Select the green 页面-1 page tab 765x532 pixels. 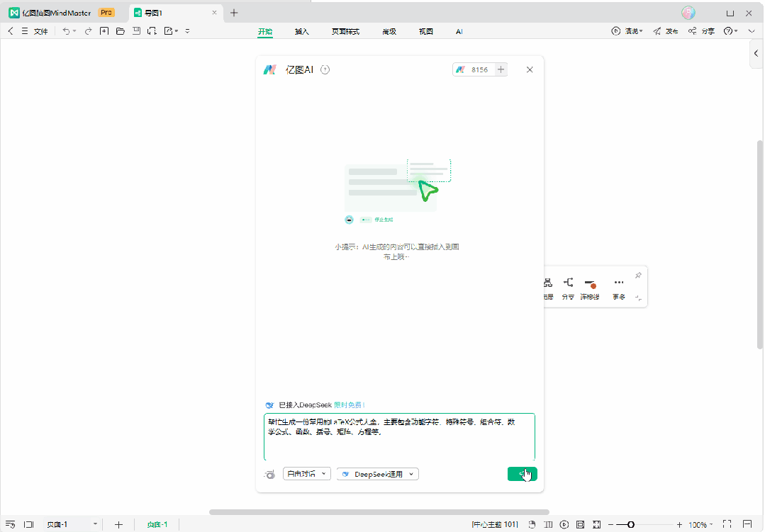[157, 525]
